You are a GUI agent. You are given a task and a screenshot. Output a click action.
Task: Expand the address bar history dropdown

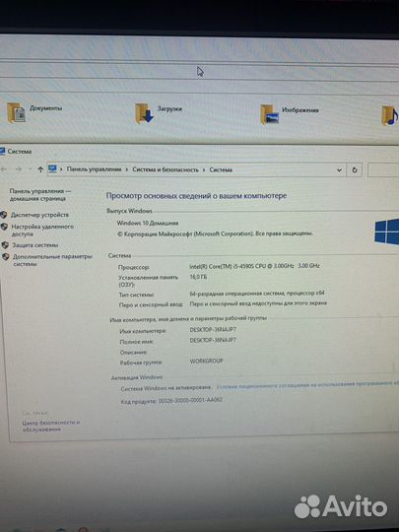339,170
